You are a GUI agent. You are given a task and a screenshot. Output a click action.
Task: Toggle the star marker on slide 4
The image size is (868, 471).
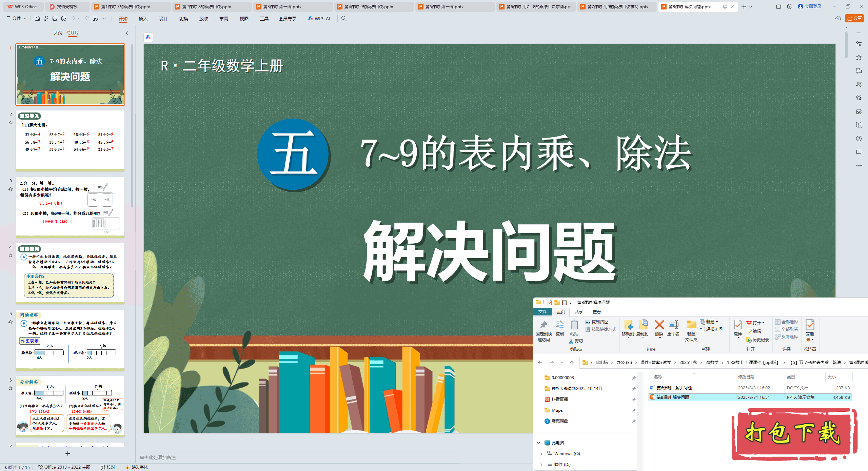click(x=11, y=255)
